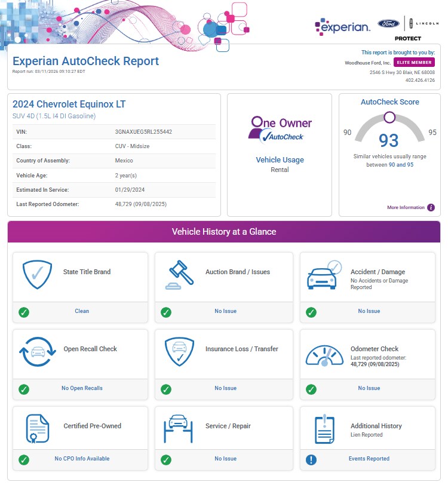This screenshot has width=448, height=485.
Task: Click the report run timestamp
Action: pos(48,72)
